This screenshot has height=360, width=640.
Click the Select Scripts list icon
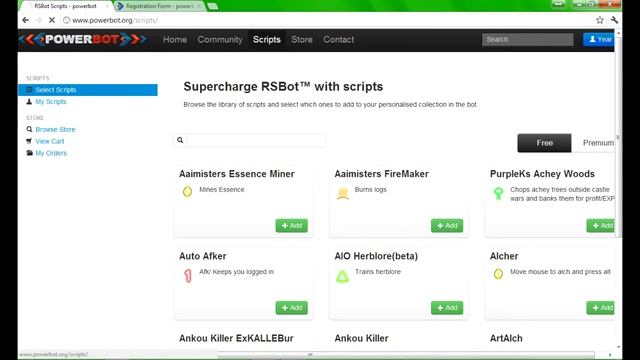(29, 90)
